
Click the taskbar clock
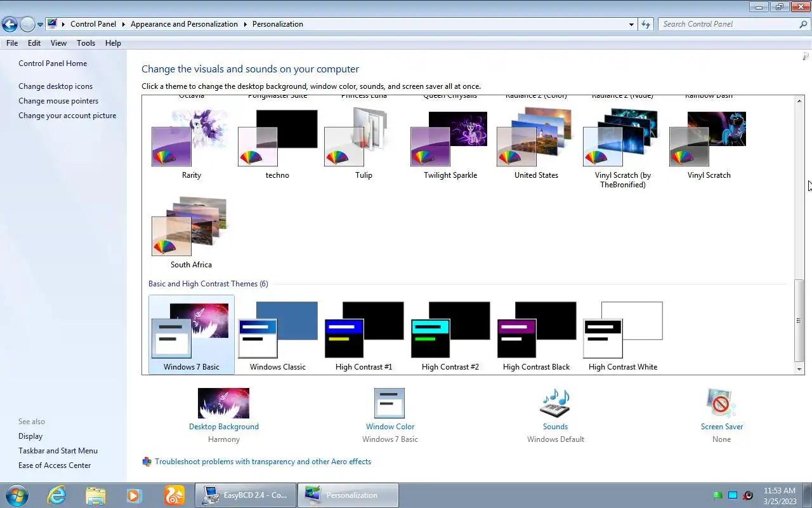pos(780,496)
